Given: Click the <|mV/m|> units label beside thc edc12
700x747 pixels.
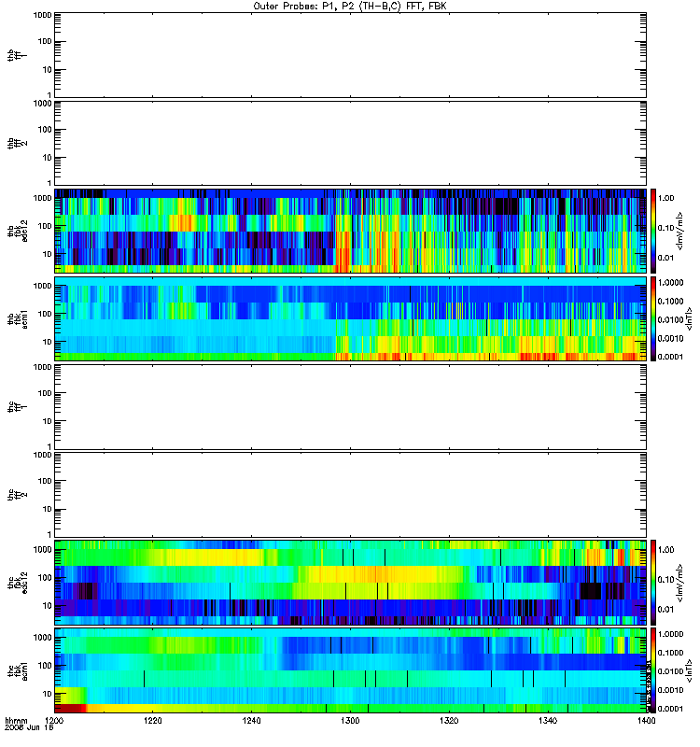Looking at the screenshot, I should [680, 583].
